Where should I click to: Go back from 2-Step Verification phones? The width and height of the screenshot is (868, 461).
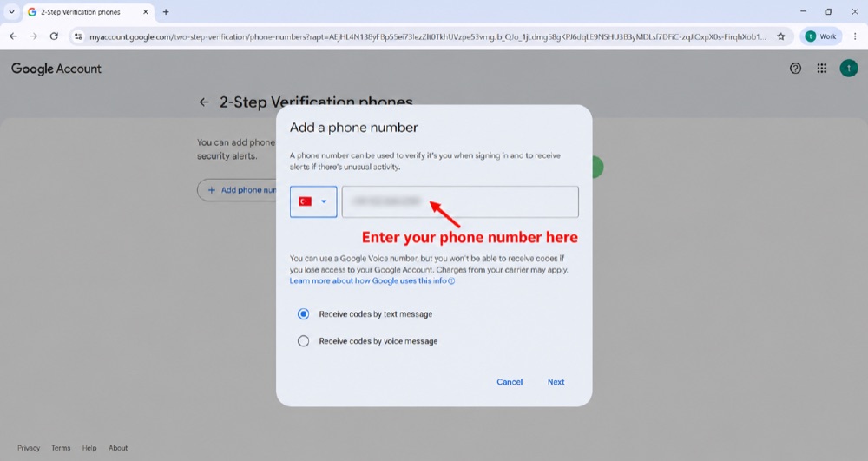(204, 102)
